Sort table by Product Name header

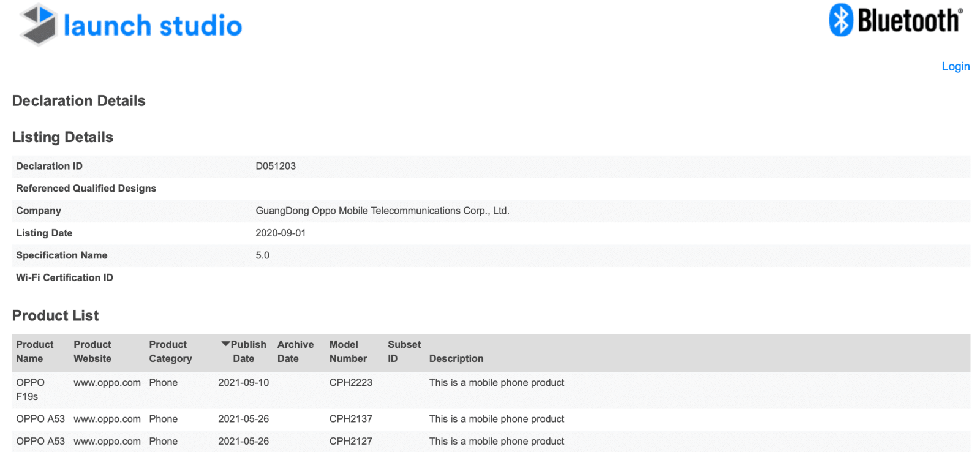[x=35, y=352]
